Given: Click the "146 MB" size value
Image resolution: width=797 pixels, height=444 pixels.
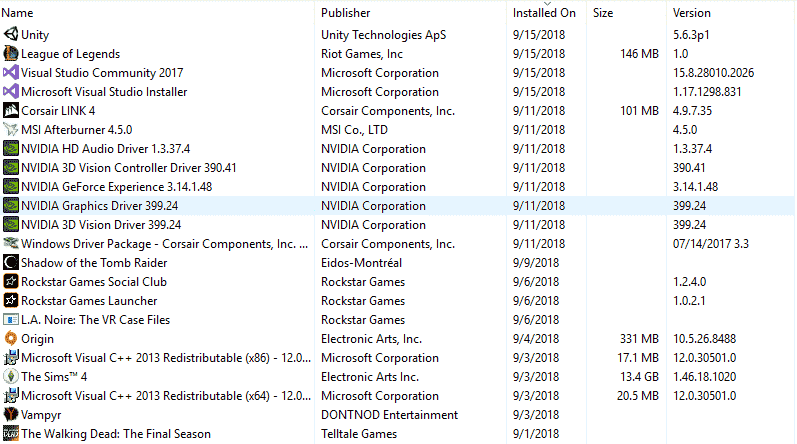Looking at the screenshot, I should [639, 54].
